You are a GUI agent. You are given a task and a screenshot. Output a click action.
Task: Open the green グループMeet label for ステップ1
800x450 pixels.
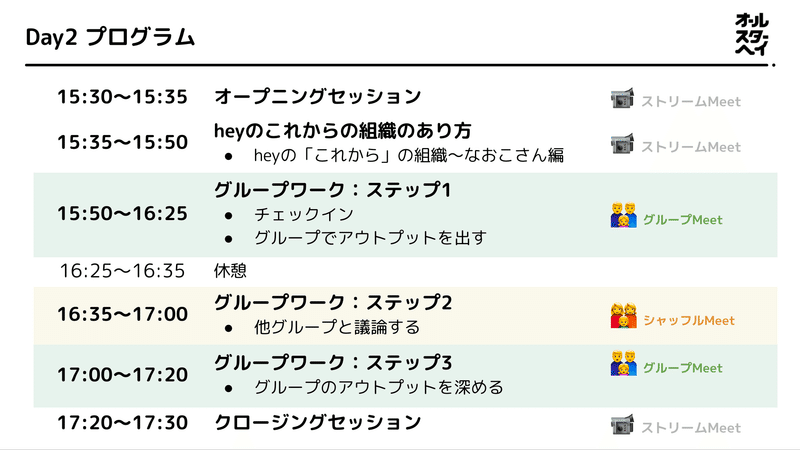683,220
